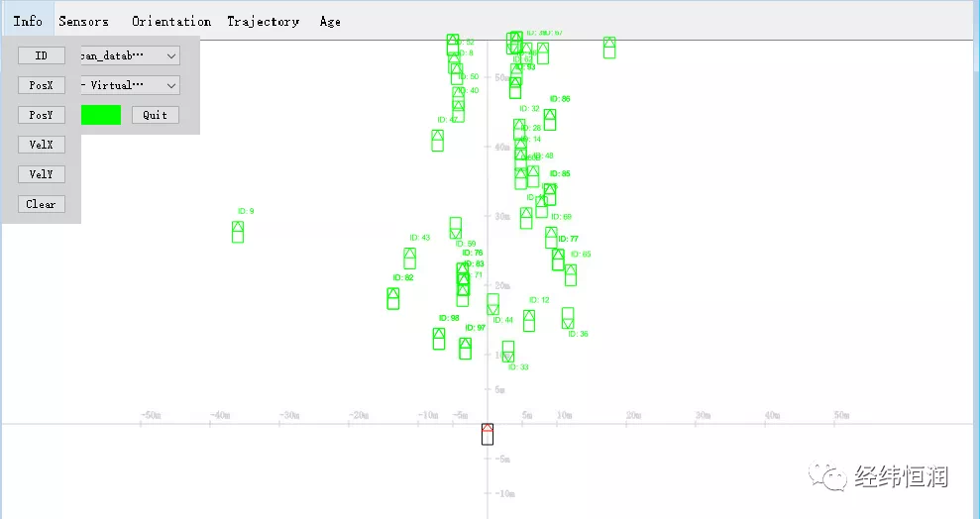Select object box labeled ID: 77
This screenshot has height=519, width=980.
(558, 259)
